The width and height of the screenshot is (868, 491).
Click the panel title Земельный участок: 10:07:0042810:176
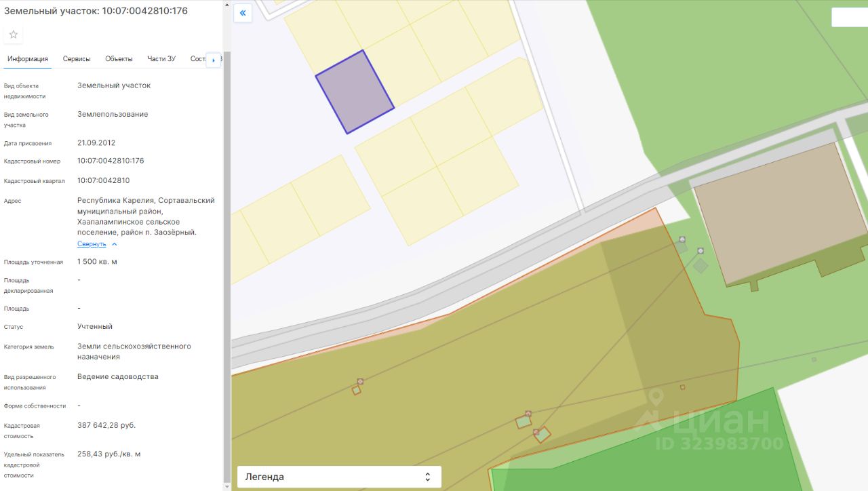(96, 12)
